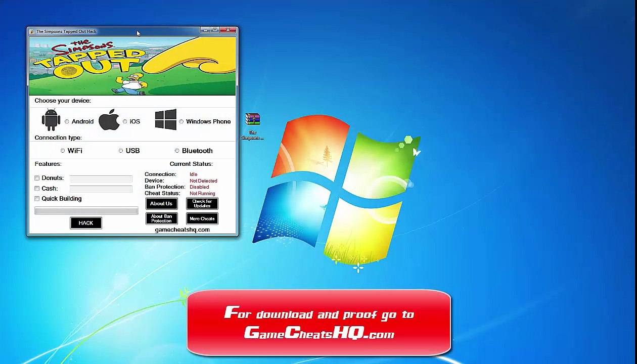Image resolution: width=637 pixels, height=364 pixels.
Task: Close the Tapped Out Hack window
Action: click(x=227, y=31)
